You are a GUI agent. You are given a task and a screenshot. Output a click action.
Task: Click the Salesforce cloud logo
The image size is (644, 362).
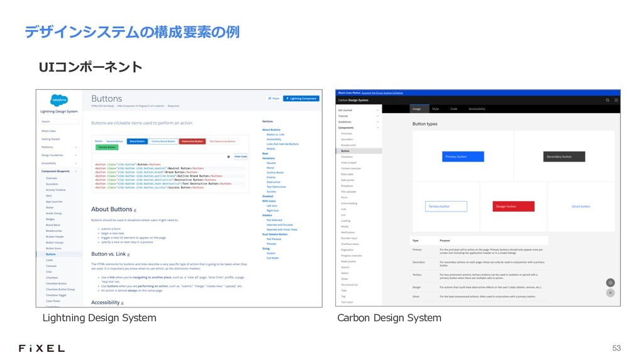click(58, 100)
